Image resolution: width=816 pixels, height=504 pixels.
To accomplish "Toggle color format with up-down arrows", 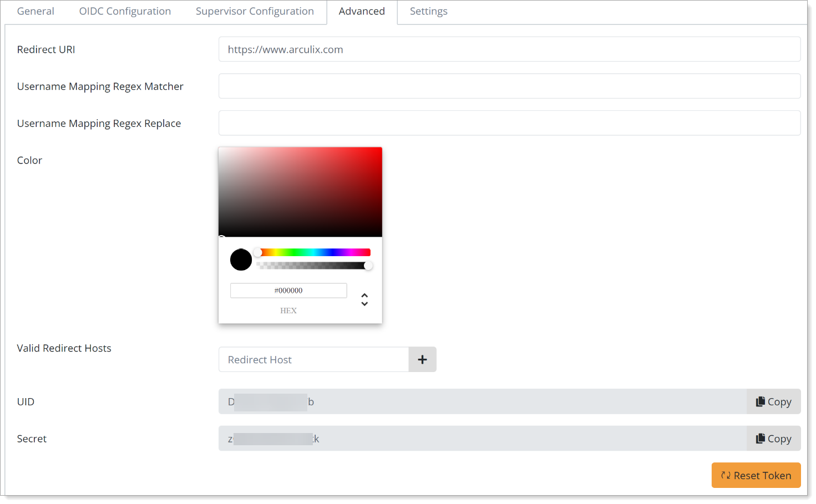I will [x=364, y=299].
